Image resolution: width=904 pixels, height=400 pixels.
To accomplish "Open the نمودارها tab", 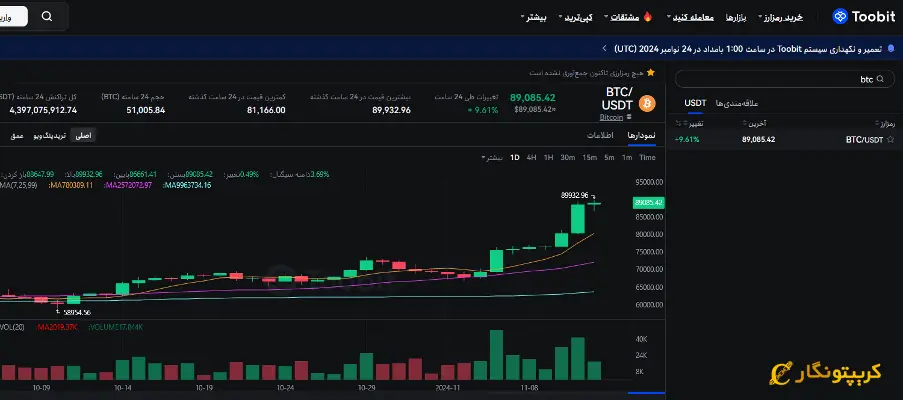I will (x=642, y=135).
